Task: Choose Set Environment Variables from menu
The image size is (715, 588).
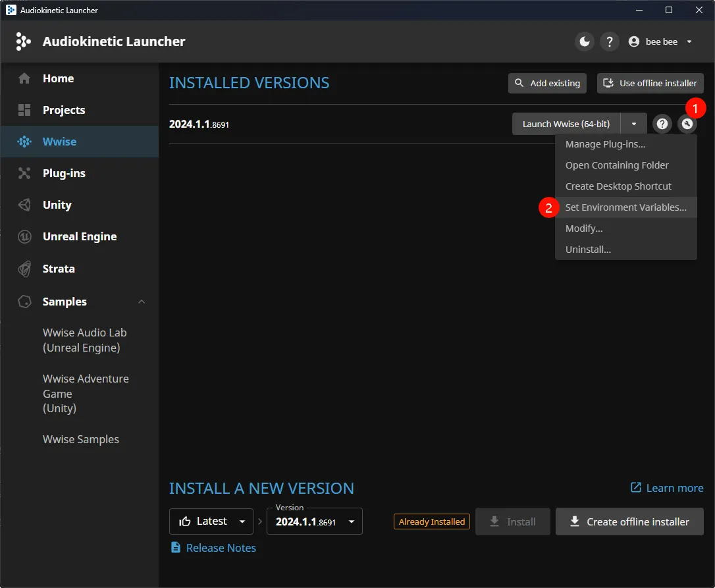Action: (625, 207)
